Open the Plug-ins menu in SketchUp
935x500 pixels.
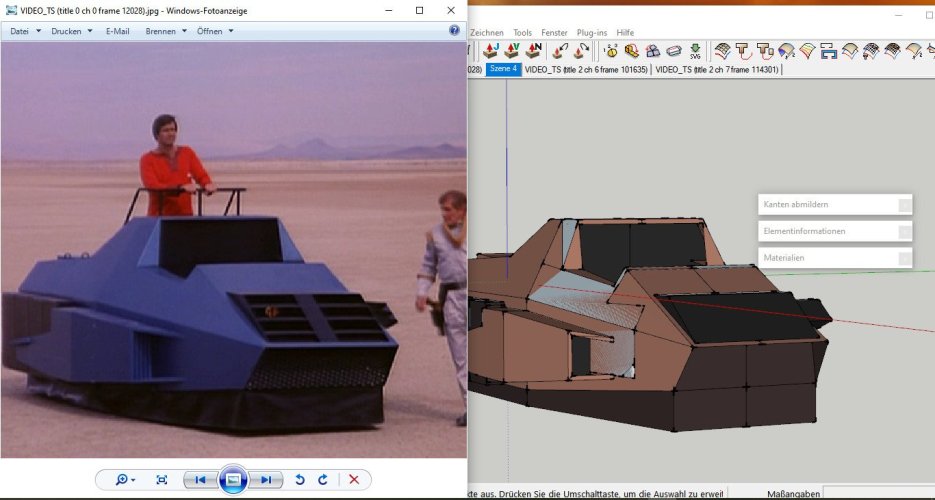(592, 33)
